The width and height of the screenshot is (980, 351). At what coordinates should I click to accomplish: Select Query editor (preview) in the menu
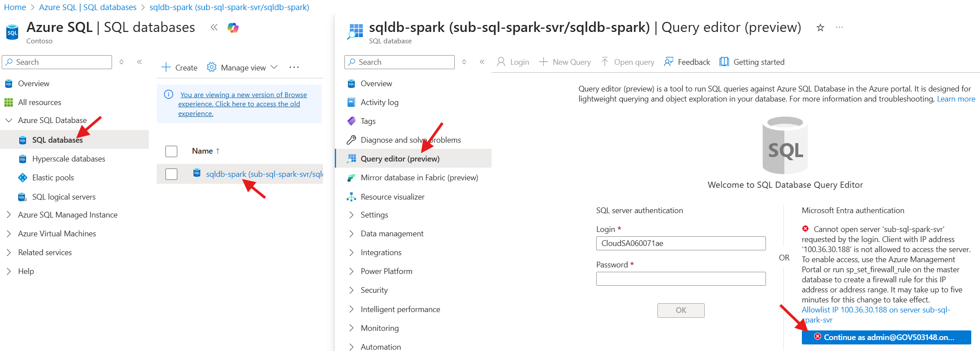400,159
